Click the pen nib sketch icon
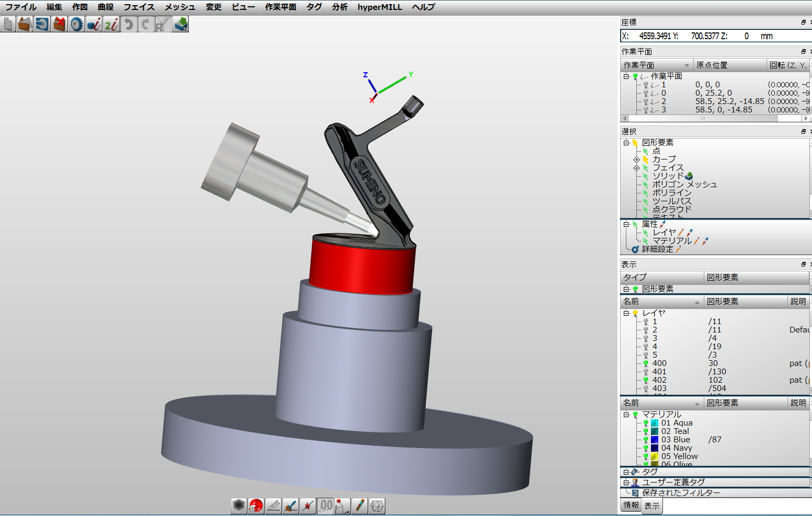Screen dimensions: 812x516 pos(273,506)
